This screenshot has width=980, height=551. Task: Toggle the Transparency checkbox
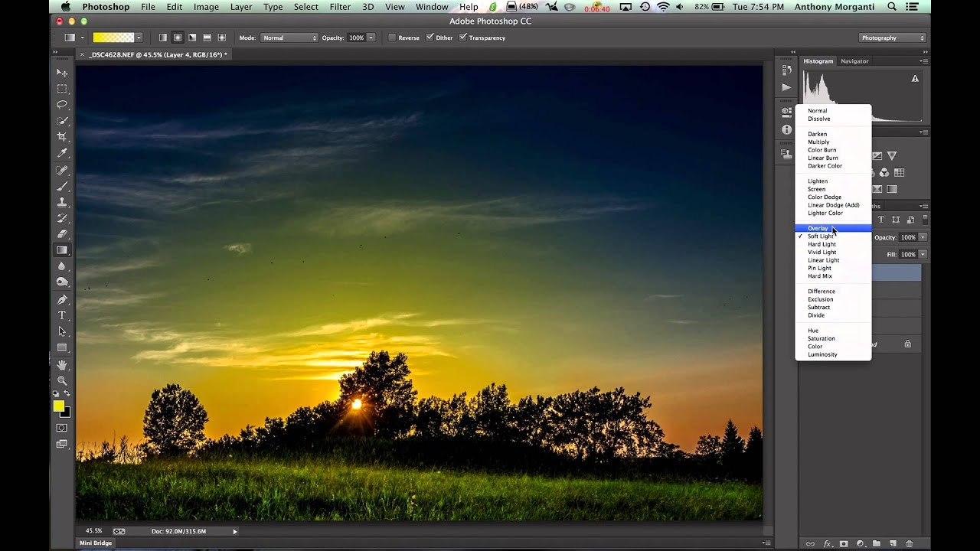[x=462, y=37]
